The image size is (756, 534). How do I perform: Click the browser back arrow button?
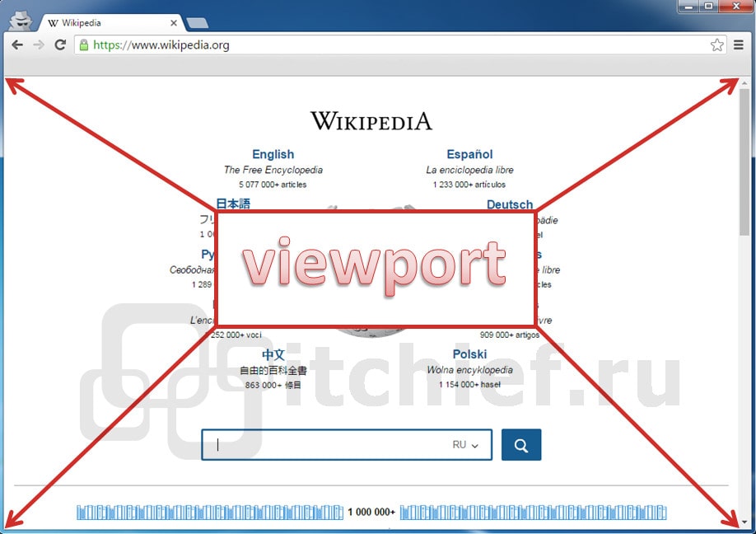point(17,45)
